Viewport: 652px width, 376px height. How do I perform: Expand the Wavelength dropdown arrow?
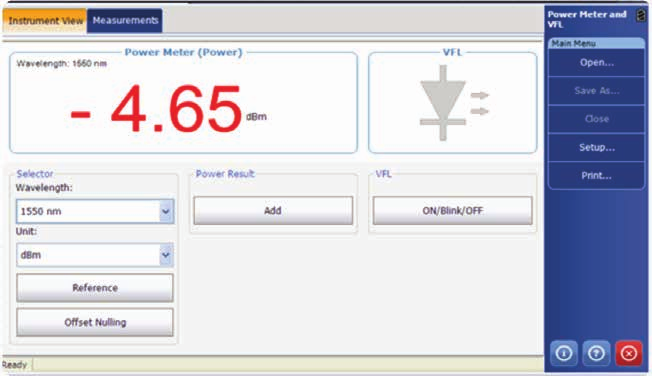tap(165, 211)
